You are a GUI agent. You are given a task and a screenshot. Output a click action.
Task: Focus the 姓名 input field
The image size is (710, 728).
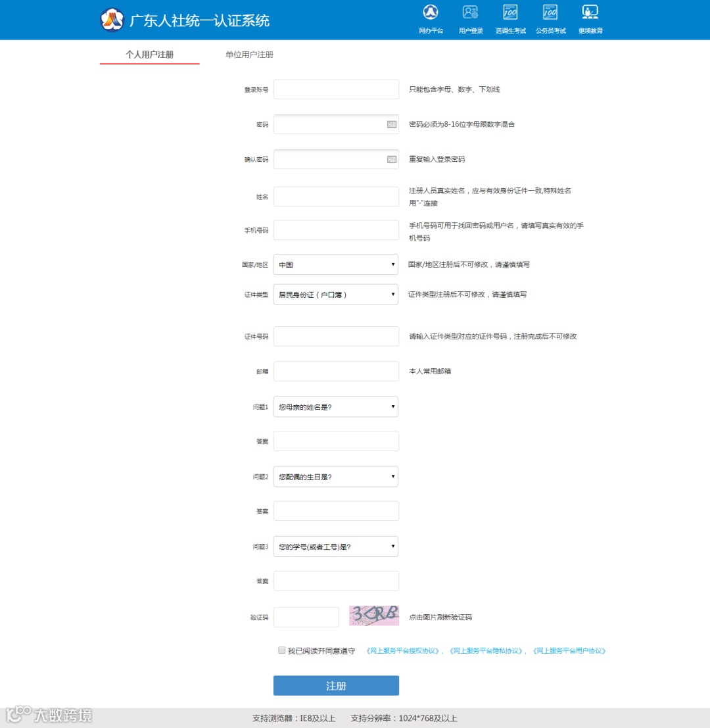point(336,197)
